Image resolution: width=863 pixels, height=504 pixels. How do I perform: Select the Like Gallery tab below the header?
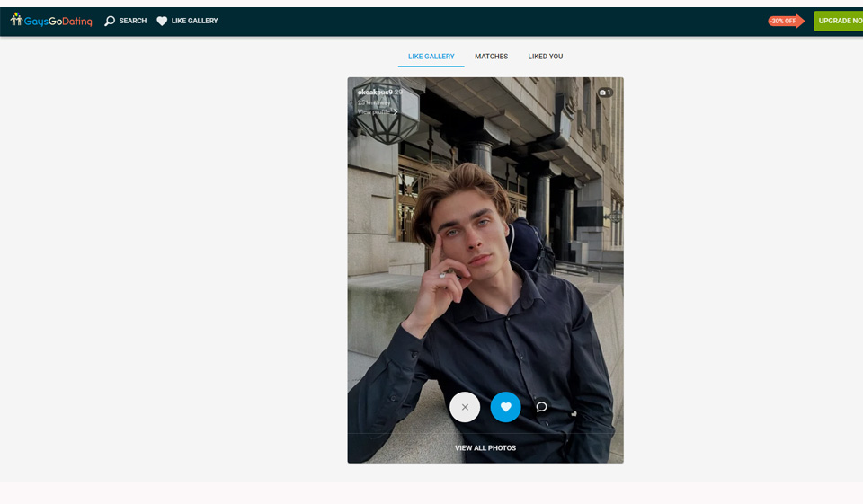tap(431, 57)
